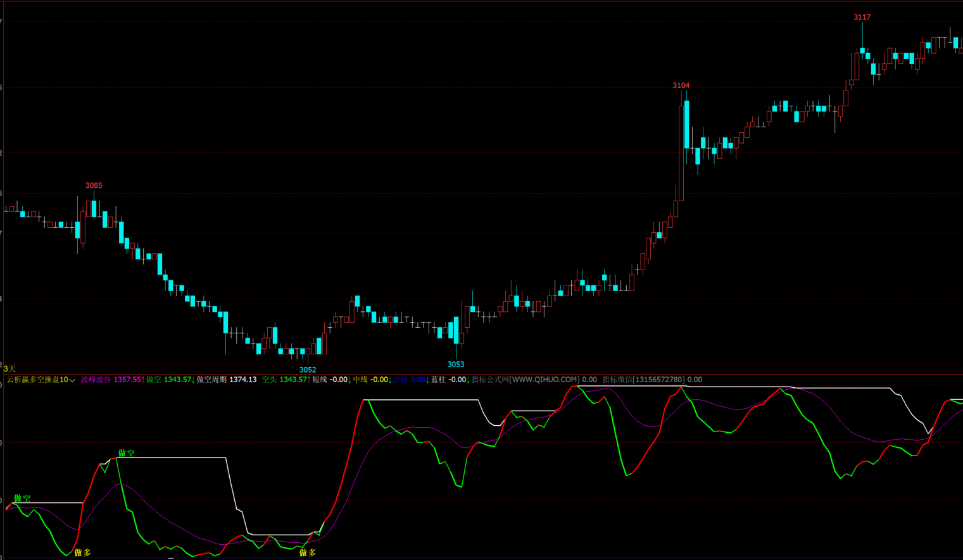The height and width of the screenshot is (560, 963).
Task: Click the 3天 period label
Action: pos(9,368)
